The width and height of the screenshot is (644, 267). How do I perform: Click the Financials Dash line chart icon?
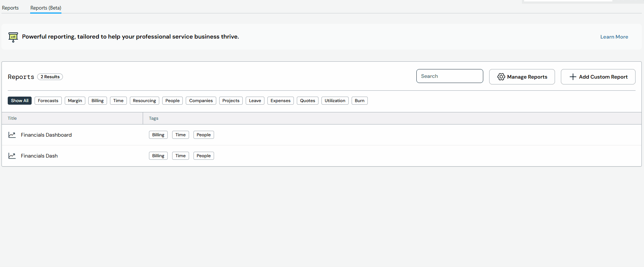click(x=12, y=156)
